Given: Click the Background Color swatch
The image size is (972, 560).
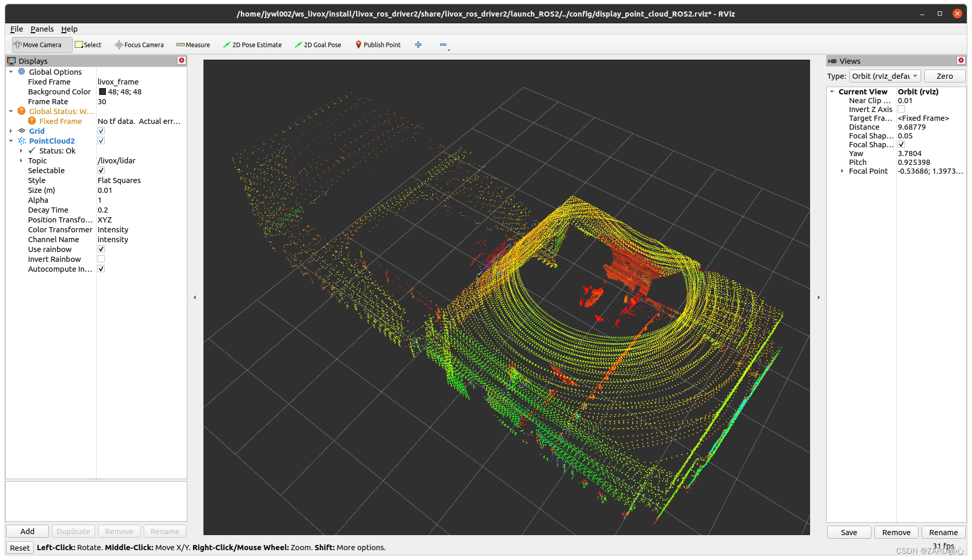Looking at the screenshot, I should [102, 92].
